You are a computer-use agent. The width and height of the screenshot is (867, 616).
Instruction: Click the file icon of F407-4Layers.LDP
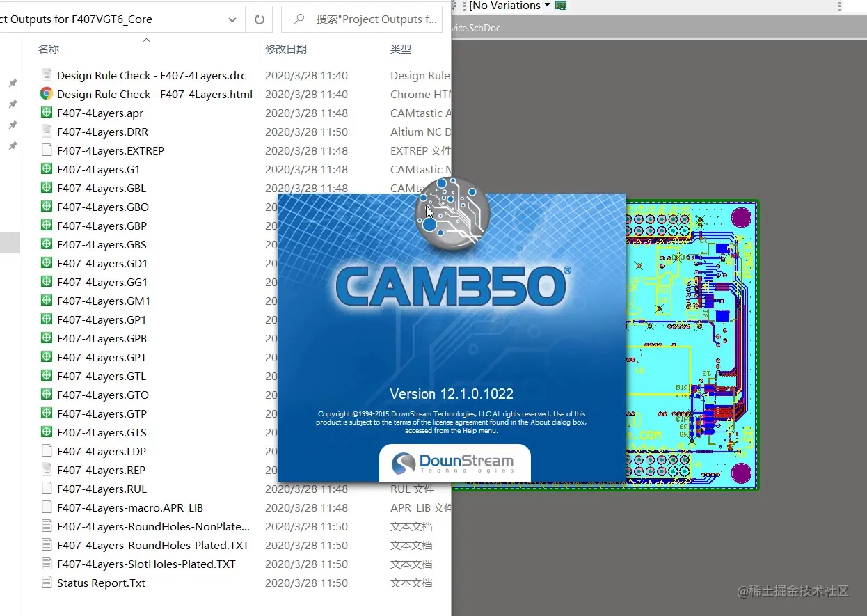click(x=47, y=451)
